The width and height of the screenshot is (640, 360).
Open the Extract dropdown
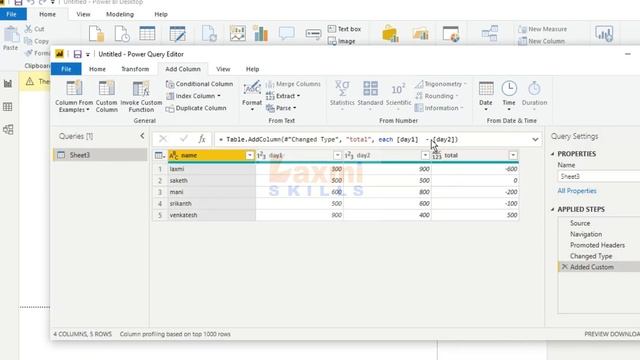coord(283,96)
